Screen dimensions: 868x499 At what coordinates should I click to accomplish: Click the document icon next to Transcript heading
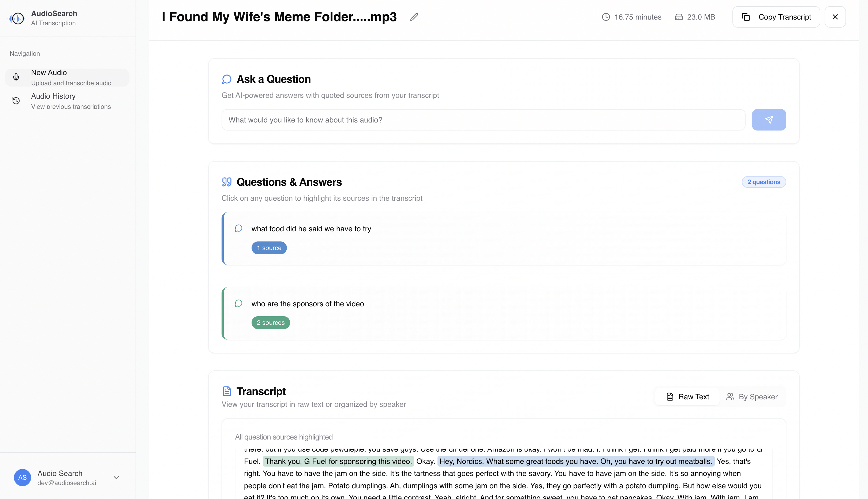226,391
